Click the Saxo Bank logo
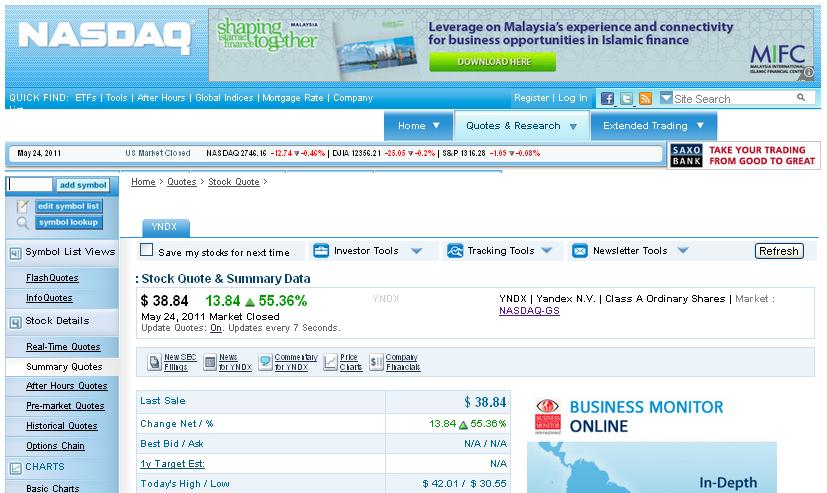 pyautogui.click(x=686, y=156)
